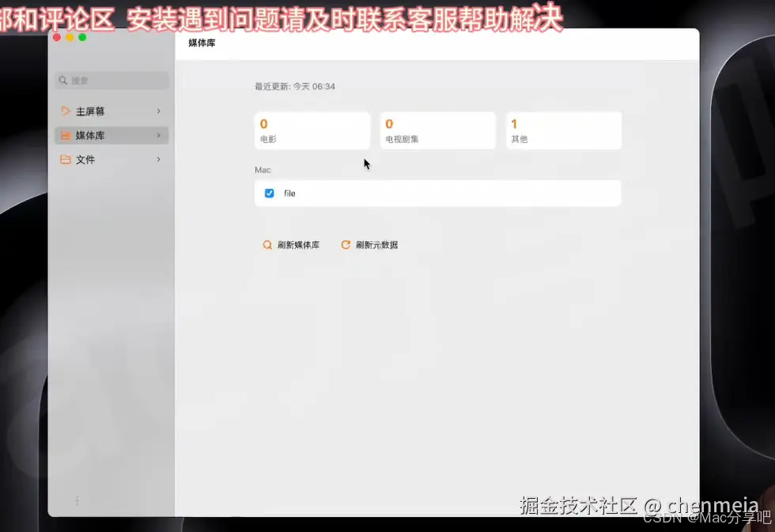775x532 pixels.
Task: Click the sidebar search input field
Action: (111, 81)
